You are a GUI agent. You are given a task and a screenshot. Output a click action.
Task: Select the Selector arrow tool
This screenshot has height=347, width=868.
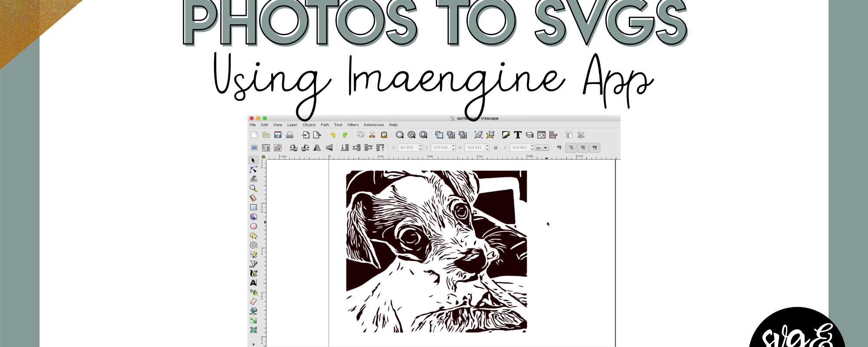pyautogui.click(x=253, y=160)
